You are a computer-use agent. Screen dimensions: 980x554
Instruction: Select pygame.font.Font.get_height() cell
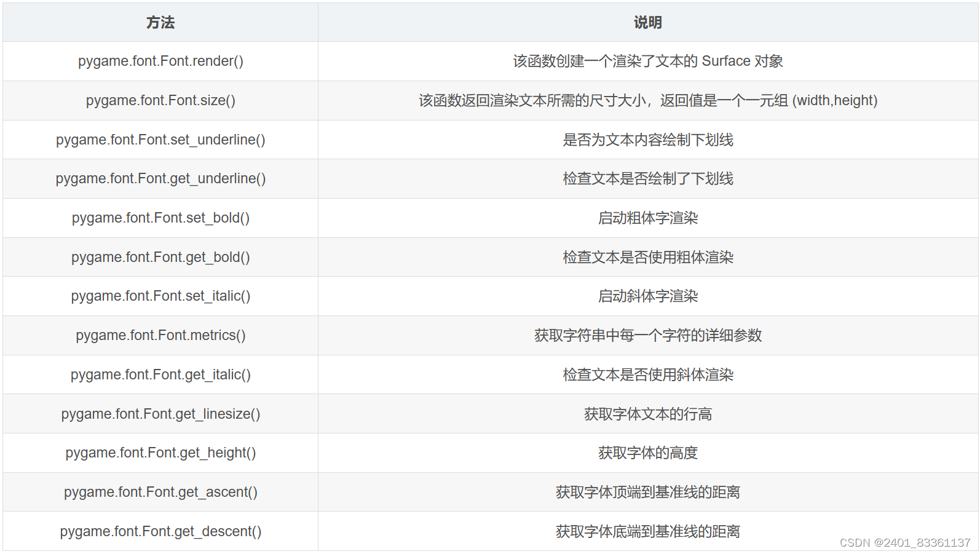tap(160, 453)
